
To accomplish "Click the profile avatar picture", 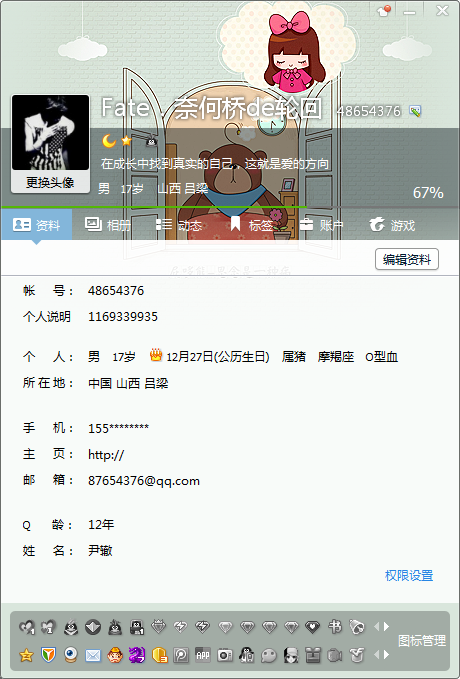I will 50,133.
